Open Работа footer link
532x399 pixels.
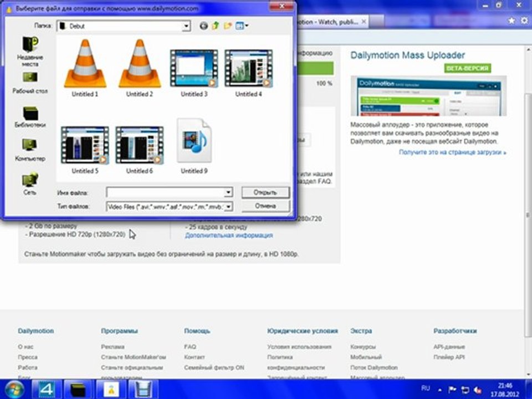click(28, 367)
